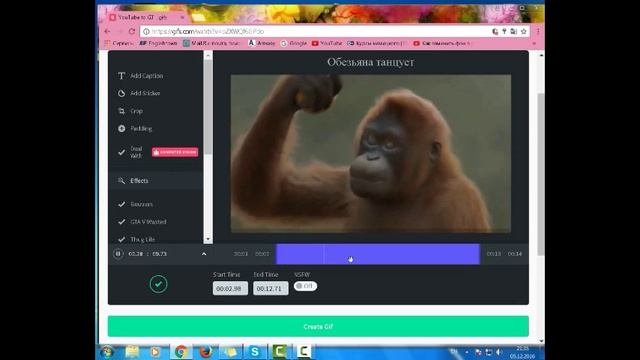Open the Windows Start menu
The width and height of the screenshot is (640, 360).
point(107,352)
